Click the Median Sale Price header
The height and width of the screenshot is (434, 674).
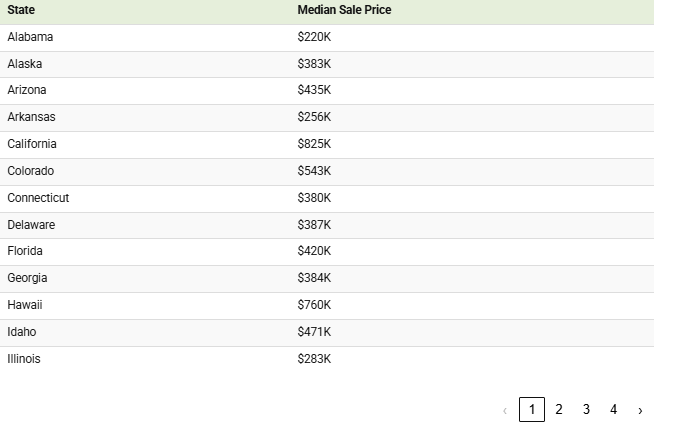coord(344,10)
